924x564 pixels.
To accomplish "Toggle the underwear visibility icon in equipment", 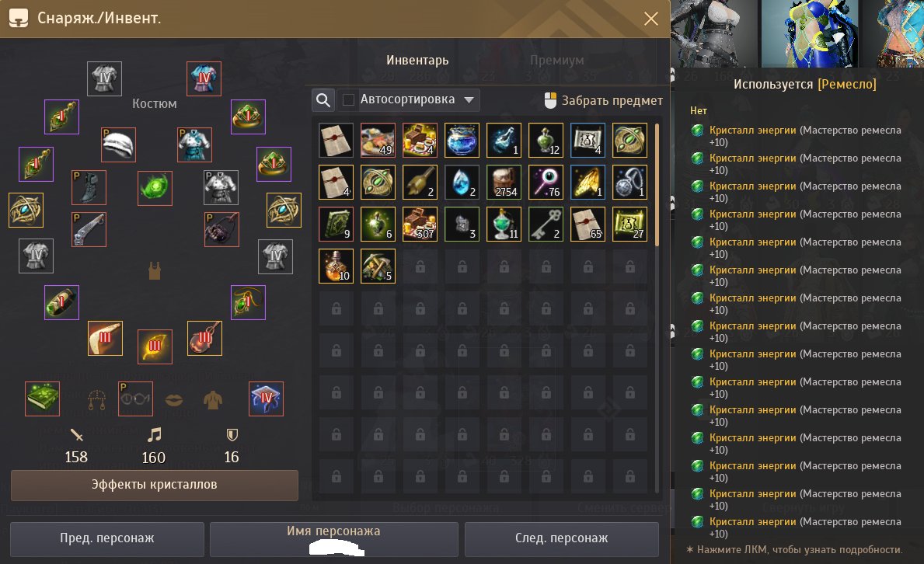I will click(155, 270).
